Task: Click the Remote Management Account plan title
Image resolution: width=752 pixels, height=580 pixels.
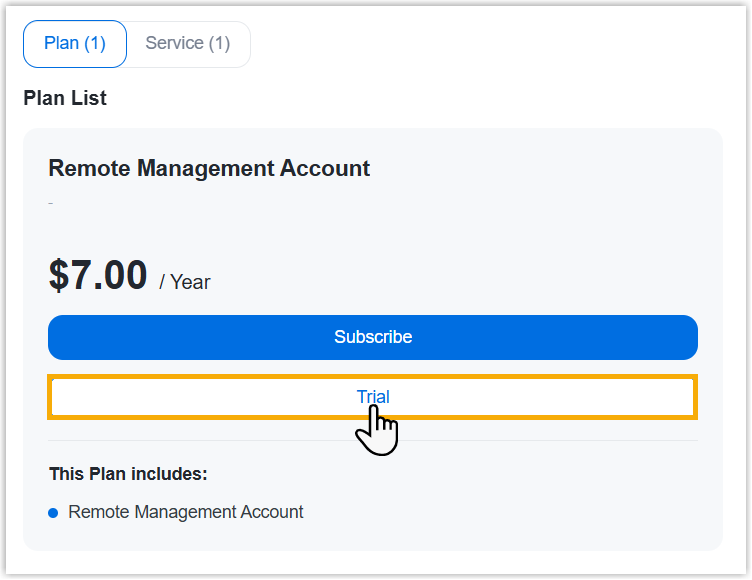Action: 209,168
